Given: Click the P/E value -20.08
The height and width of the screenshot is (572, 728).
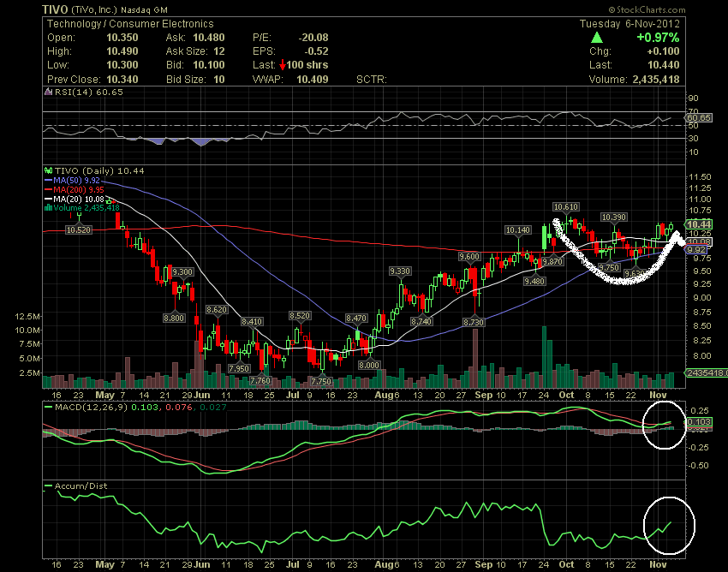Looking at the screenshot, I should 313,38.
